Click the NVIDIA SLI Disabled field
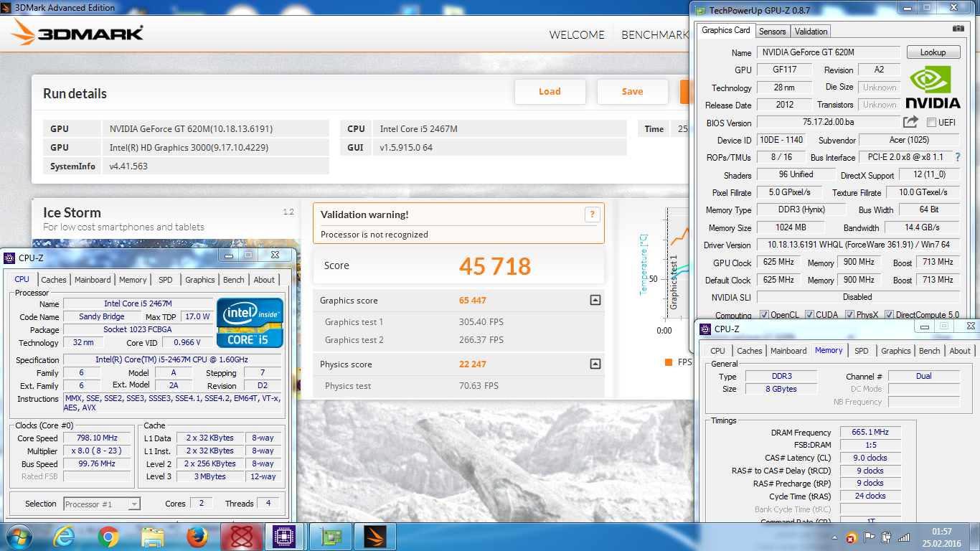This screenshot has width=980, height=551. tap(858, 297)
